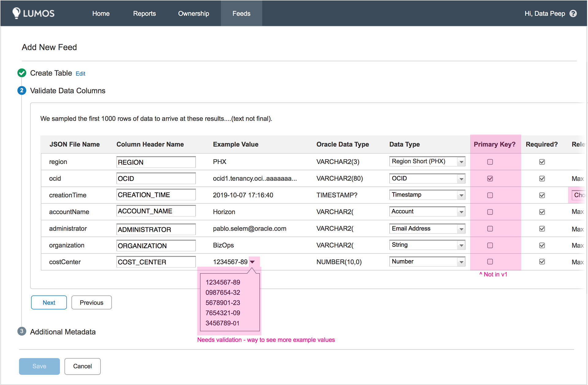
Task: Uncheck Primary Key checkbox for ocid
Action: [x=490, y=178]
